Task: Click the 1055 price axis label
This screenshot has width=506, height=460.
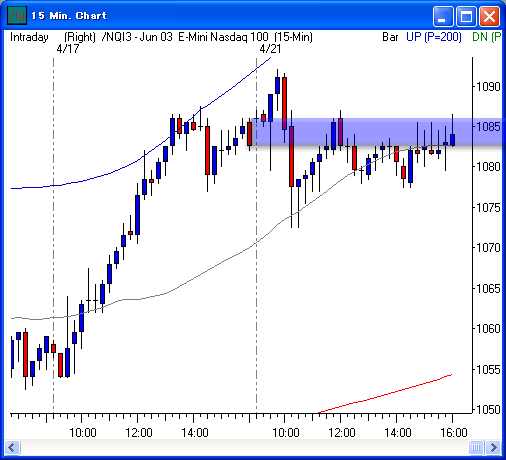Action: [x=488, y=369]
